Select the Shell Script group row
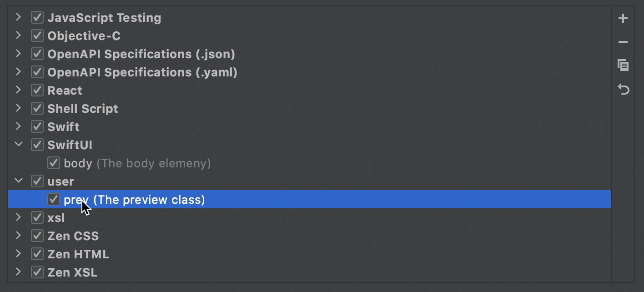Image resolution: width=644 pixels, height=292 pixels. tap(310, 108)
